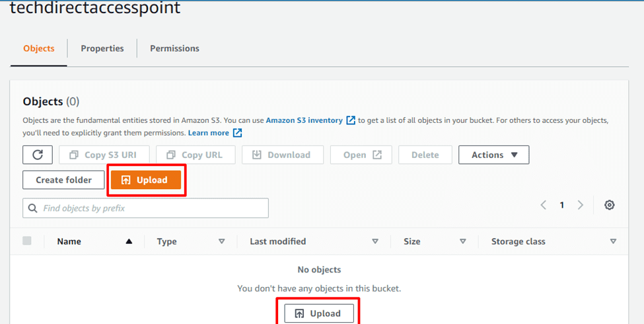Click the Upload button below No objects
The height and width of the screenshot is (324, 644).
[x=319, y=313]
